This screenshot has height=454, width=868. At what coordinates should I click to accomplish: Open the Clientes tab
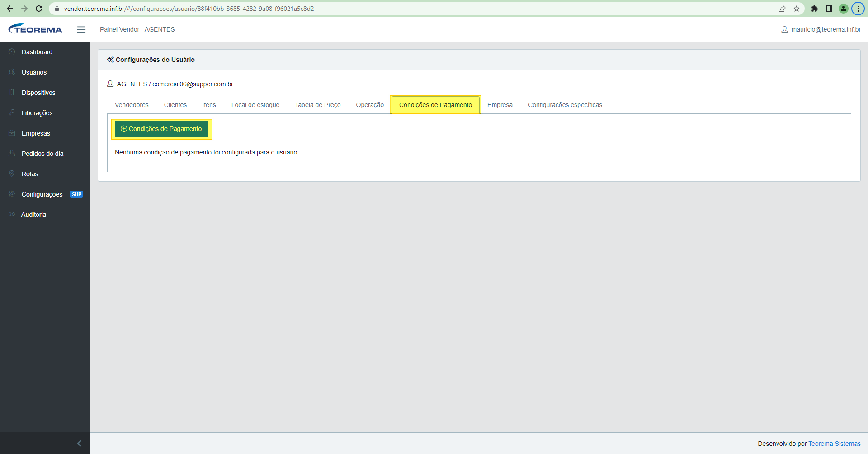pos(175,105)
